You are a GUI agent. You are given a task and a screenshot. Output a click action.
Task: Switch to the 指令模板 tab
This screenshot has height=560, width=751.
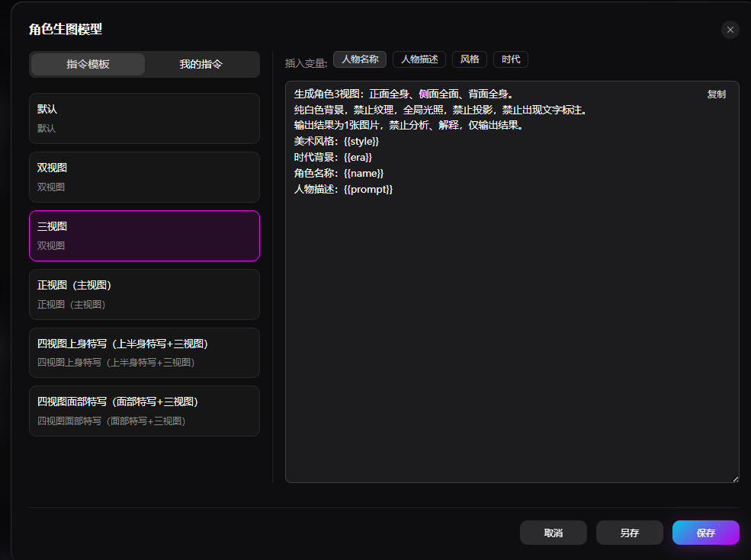coord(88,64)
